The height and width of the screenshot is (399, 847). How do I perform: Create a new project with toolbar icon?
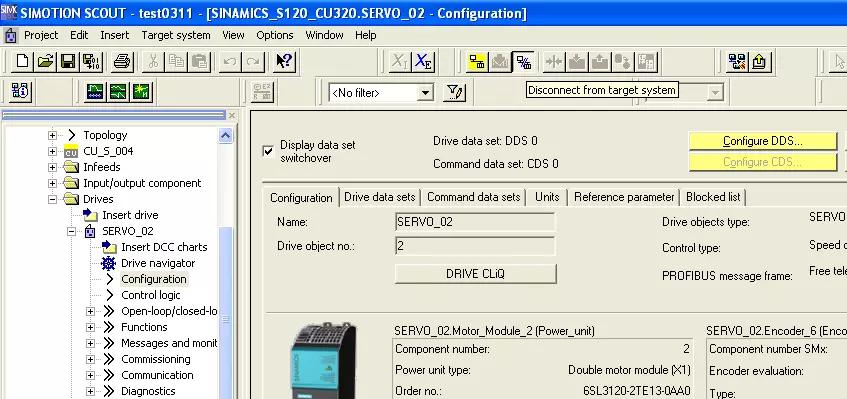click(22, 61)
